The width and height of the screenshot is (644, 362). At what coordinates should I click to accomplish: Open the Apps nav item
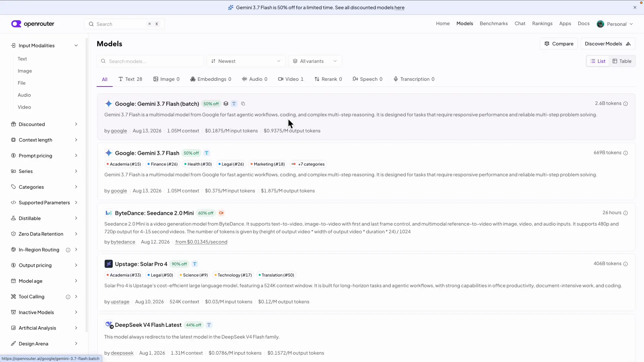coord(565,23)
